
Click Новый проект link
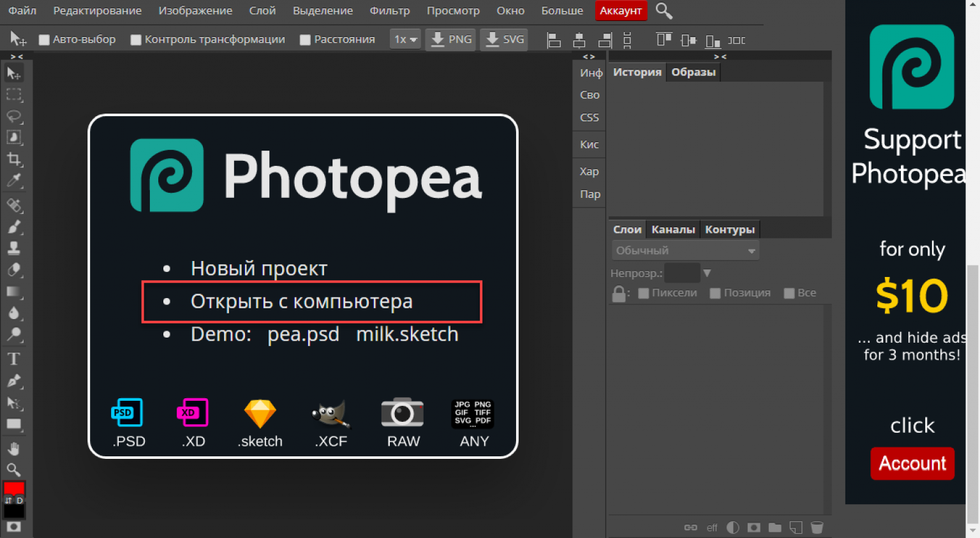pyautogui.click(x=259, y=269)
